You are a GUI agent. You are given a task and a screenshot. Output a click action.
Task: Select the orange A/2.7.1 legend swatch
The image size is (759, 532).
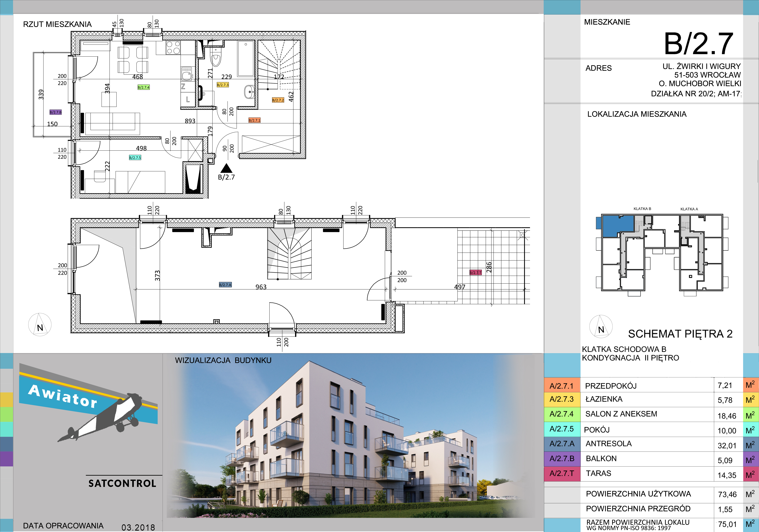pos(562,385)
